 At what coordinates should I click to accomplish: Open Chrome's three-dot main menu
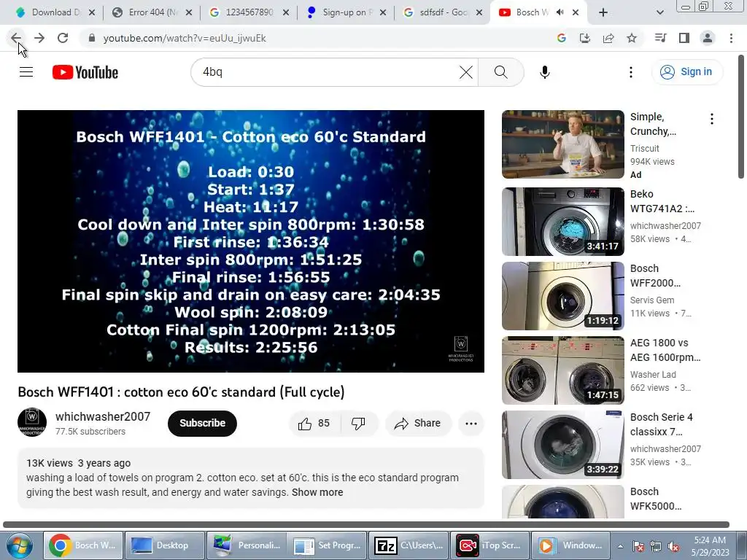click(731, 38)
